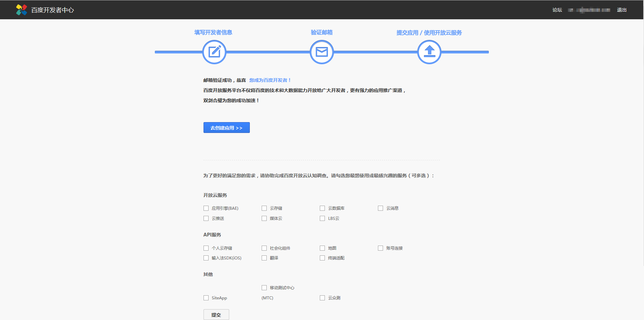Click the 填写开发者信息 step label
This screenshot has height=320, width=644.
(213, 32)
